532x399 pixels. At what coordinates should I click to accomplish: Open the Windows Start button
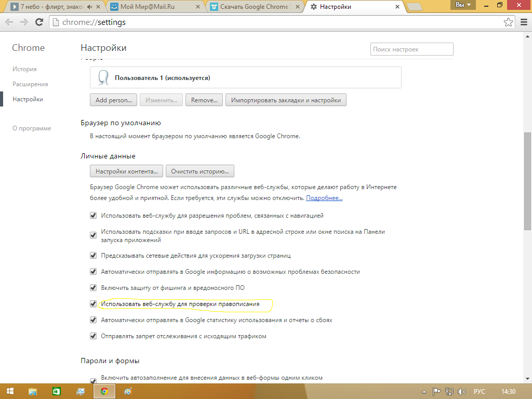click(10, 391)
